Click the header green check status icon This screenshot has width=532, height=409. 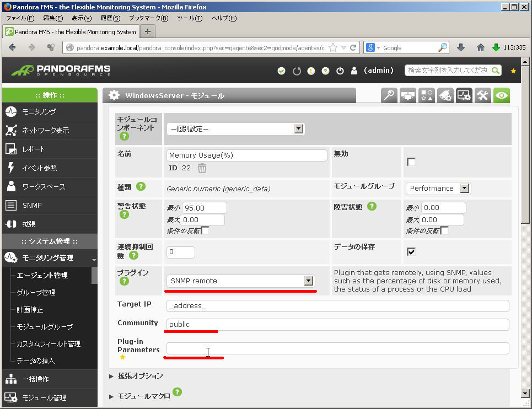point(281,71)
